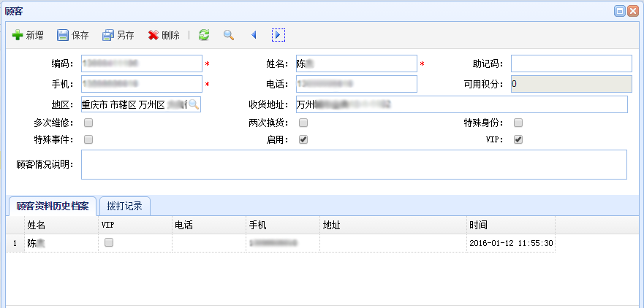Viewport: 644px width, 308px height.
Task: Go to next record arrow
Action: coord(278,35)
